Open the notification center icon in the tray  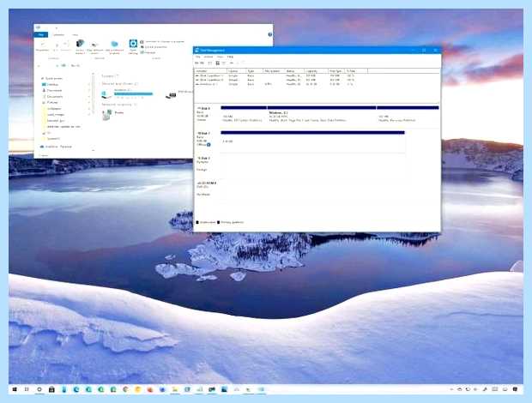point(515,389)
